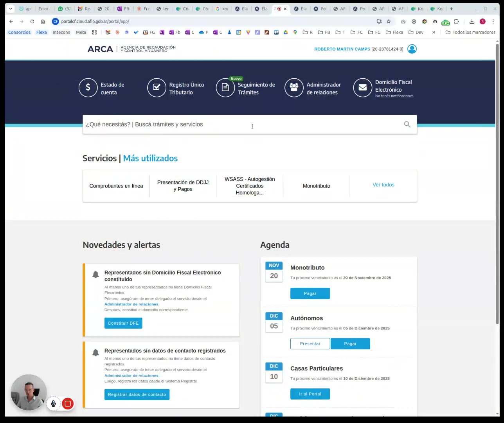Open the Google Drive bookmark
Screen dimensions: 504x423
286,32
